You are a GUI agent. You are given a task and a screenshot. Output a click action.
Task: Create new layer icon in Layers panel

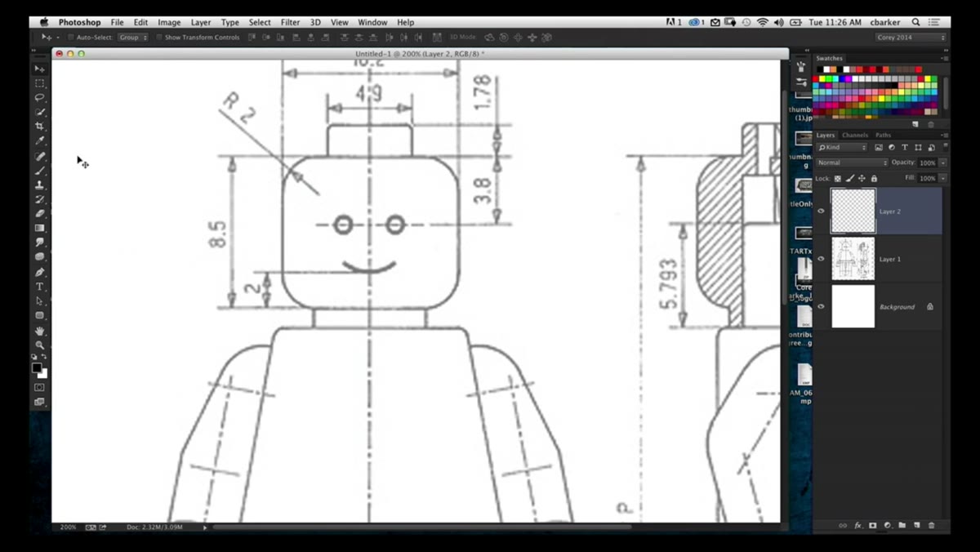pyautogui.click(x=916, y=526)
